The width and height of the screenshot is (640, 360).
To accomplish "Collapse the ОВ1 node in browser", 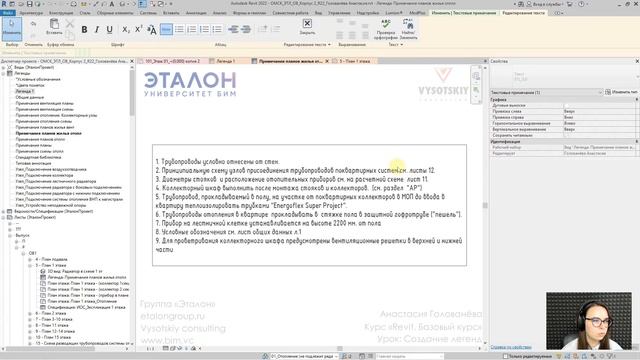I will click(23, 253).
